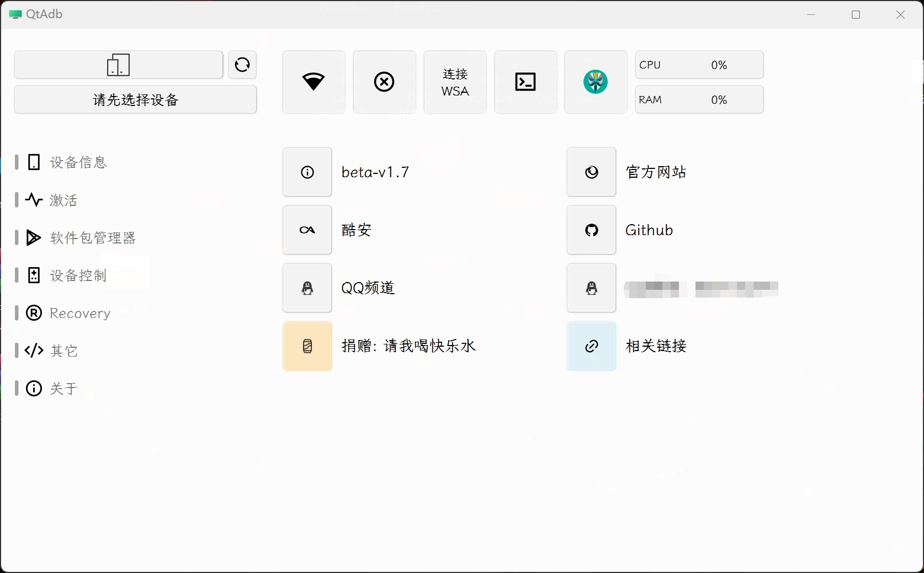The width and height of the screenshot is (924, 573).
Task: Click the 相关链接 label
Action: [x=656, y=346]
